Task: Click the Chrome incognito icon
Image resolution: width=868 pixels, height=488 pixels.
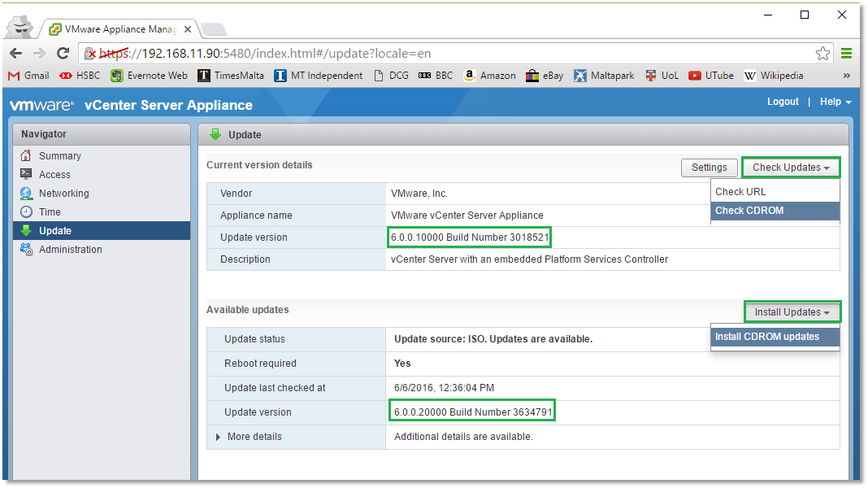Action: coord(20,26)
